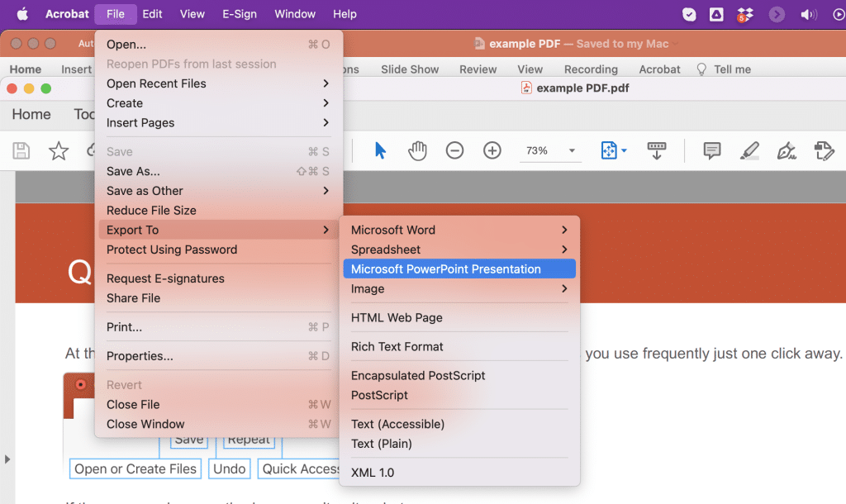846x504 pixels.
Task: Expand the Create submenu
Action: pyautogui.click(x=326, y=102)
